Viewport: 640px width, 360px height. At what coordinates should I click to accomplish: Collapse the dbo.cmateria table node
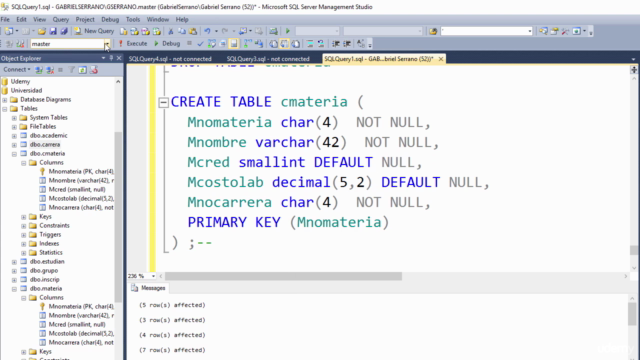tap(14, 154)
